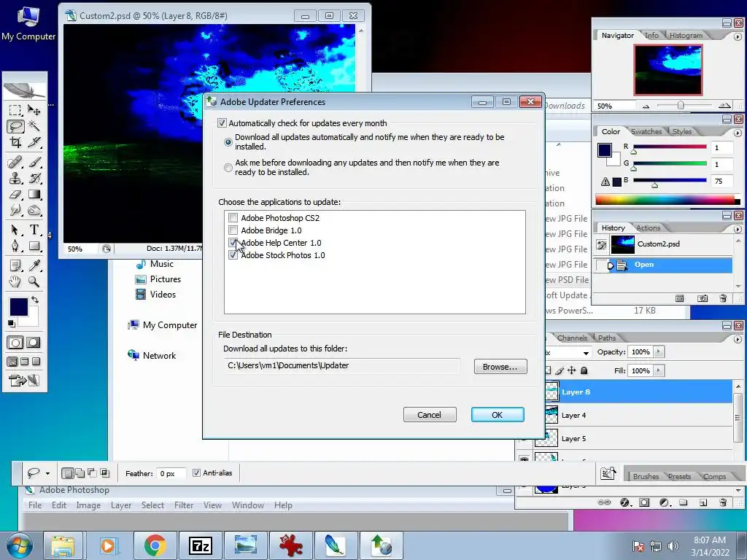The height and width of the screenshot is (560, 747).
Task: Click Cancel in Adobe Updater Preferences
Action: 429,415
